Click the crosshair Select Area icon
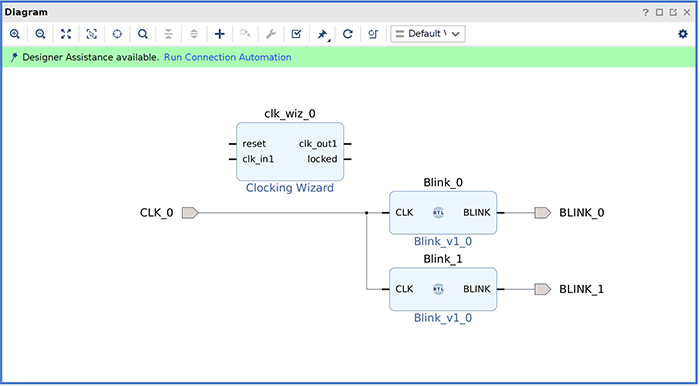The height and width of the screenshot is (386, 700). click(x=117, y=34)
